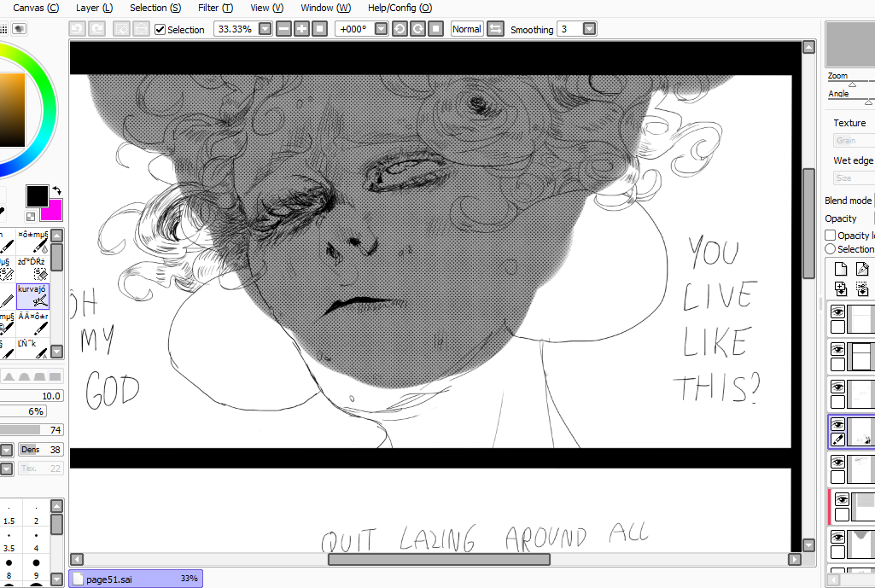Screen dimensions: 875x588
Task: Toggle the Selection checkbox in toolbar
Action: click(160, 29)
